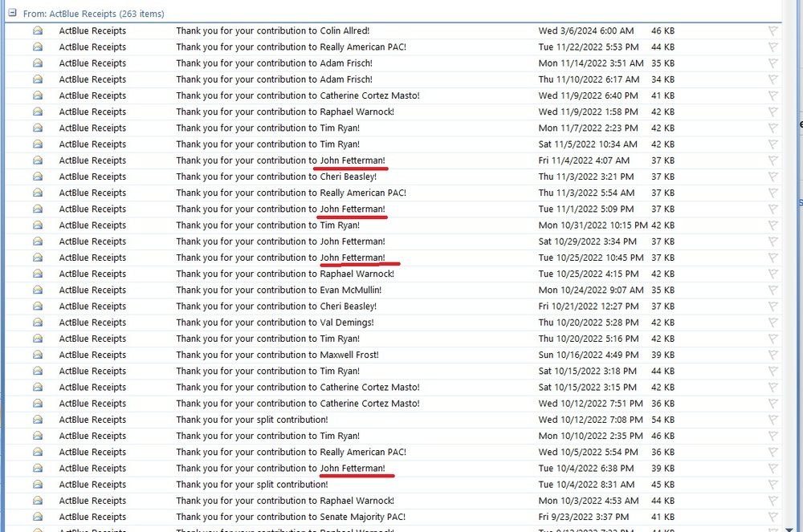
Task: Click envelope icon for Colin Allred email
Action: click(x=38, y=30)
